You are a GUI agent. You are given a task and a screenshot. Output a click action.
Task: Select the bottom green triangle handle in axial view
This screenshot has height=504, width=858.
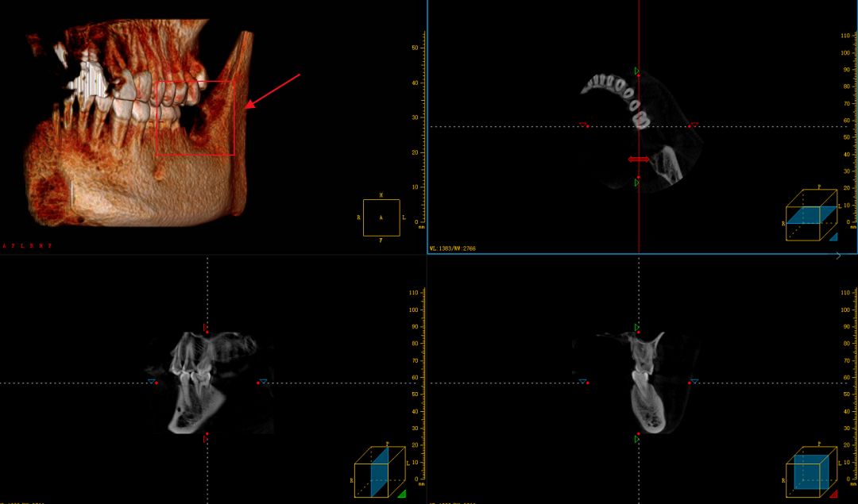pyautogui.click(x=637, y=183)
